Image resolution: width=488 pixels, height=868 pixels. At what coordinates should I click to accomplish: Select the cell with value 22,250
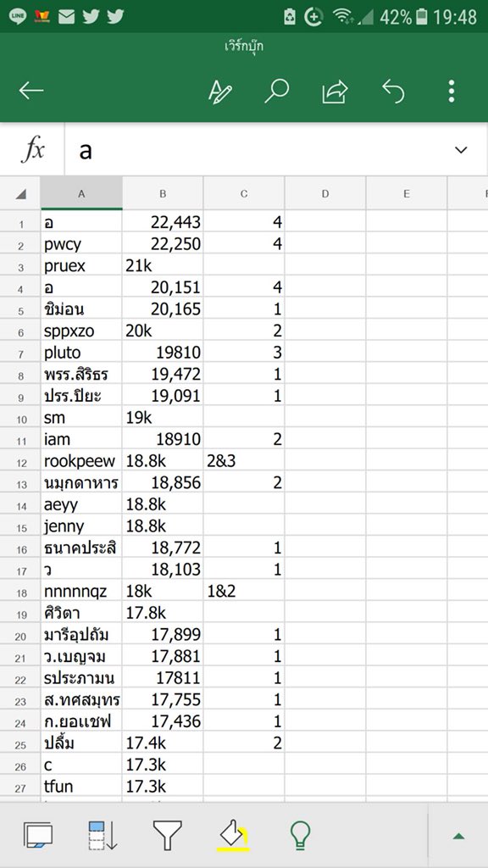click(163, 244)
